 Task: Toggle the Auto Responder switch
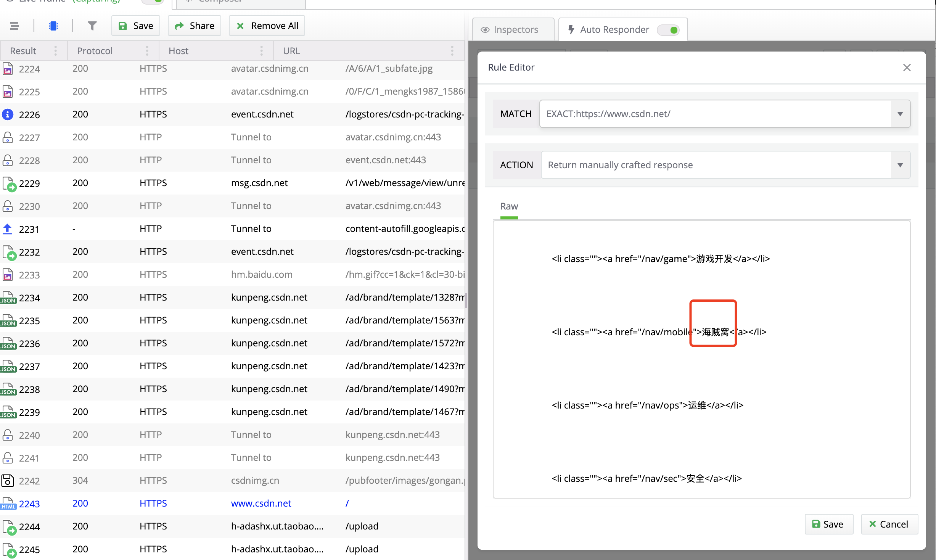click(x=669, y=30)
